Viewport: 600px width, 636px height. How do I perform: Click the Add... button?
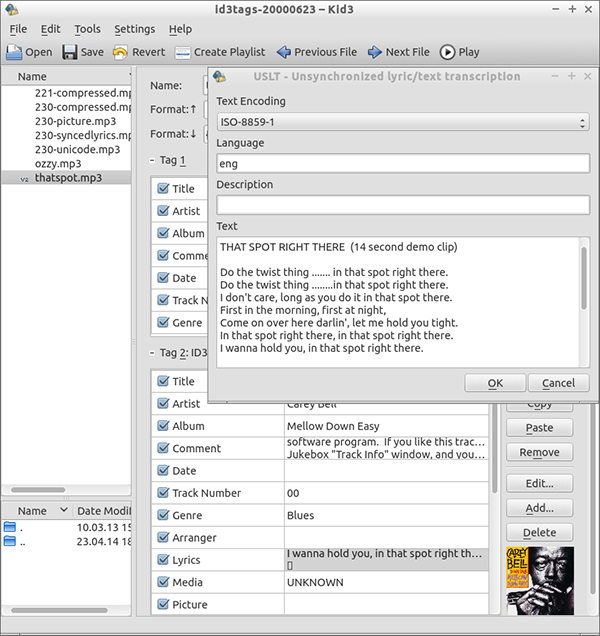click(x=540, y=508)
